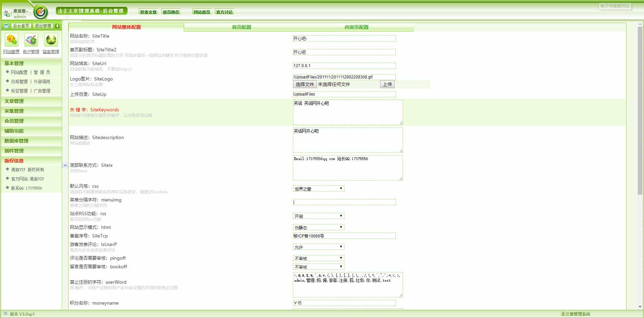Click into the 底部联系方式 Sitelx textarea

pos(348,168)
